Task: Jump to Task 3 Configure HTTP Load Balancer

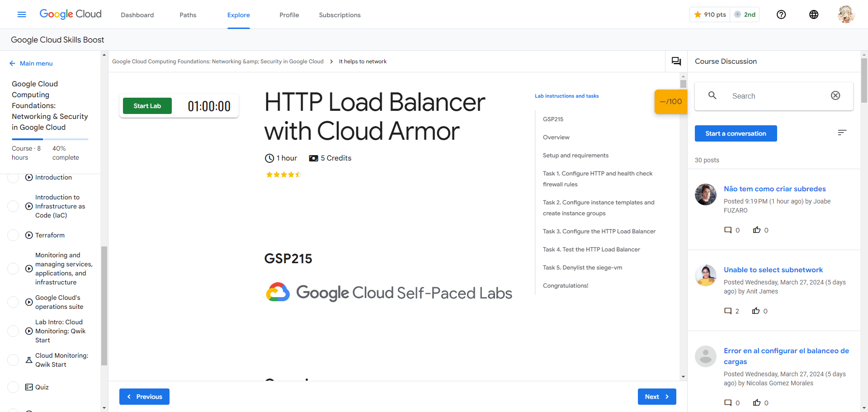Action: [x=599, y=231]
